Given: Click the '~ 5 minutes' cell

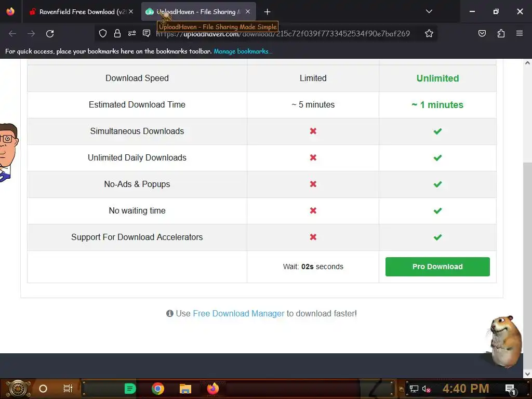Looking at the screenshot, I should (313, 104).
